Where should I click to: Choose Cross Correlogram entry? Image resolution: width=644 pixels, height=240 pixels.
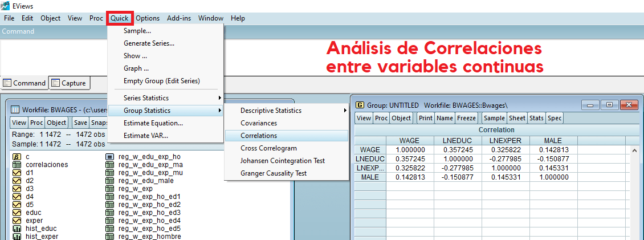pyautogui.click(x=286, y=148)
